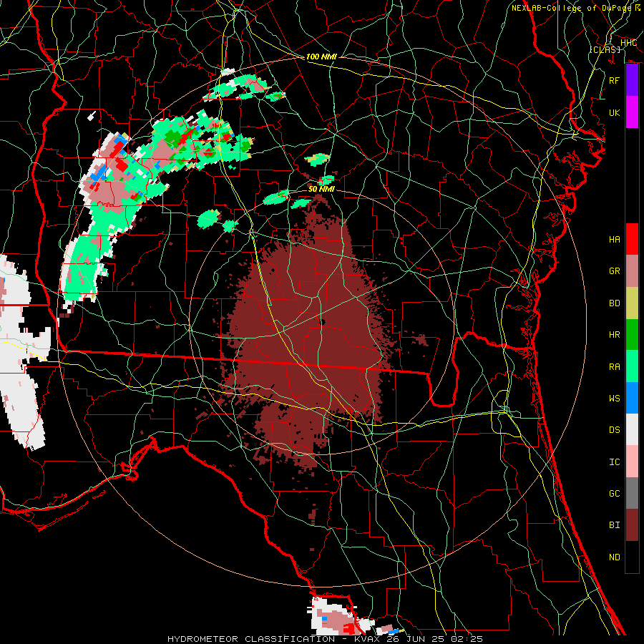Click the "HHC" product label

(628, 43)
